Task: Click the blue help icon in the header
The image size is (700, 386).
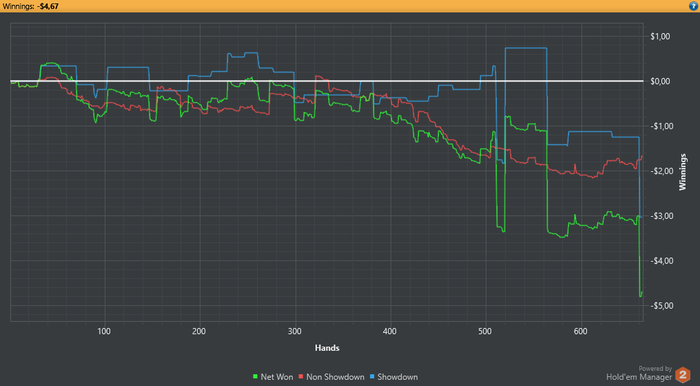Action: [693, 6]
